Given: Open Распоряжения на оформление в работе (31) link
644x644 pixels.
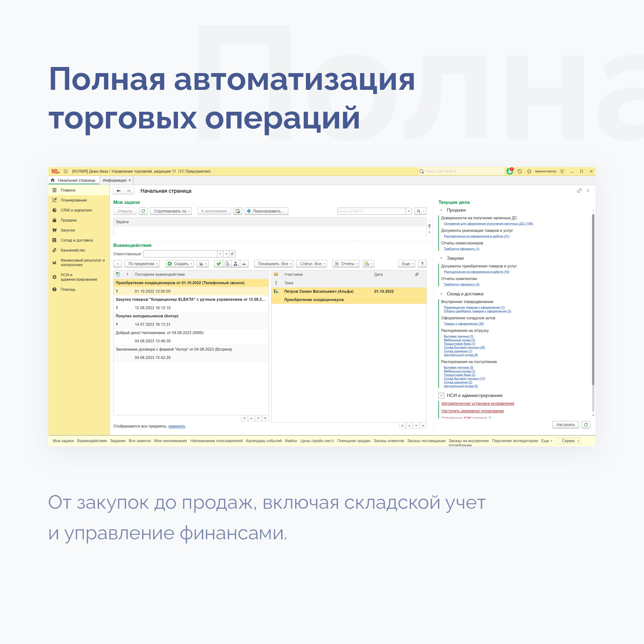Looking at the screenshot, I should pyautogui.click(x=477, y=236).
